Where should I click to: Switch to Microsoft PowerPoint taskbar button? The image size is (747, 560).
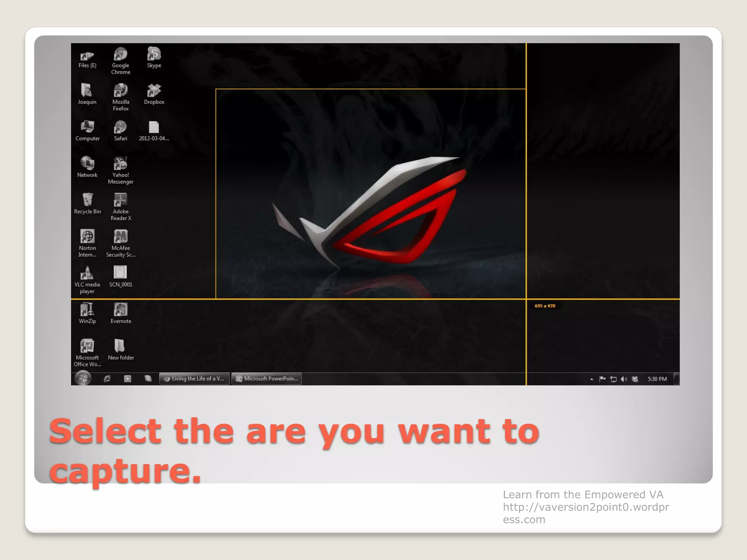(x=267, y=379)
